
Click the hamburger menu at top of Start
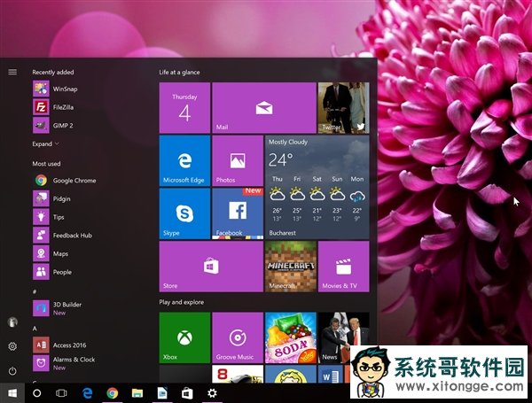pos(12,72)
